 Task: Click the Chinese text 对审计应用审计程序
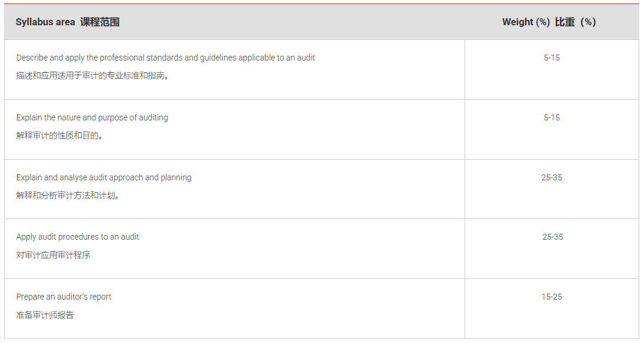[53, 255]
